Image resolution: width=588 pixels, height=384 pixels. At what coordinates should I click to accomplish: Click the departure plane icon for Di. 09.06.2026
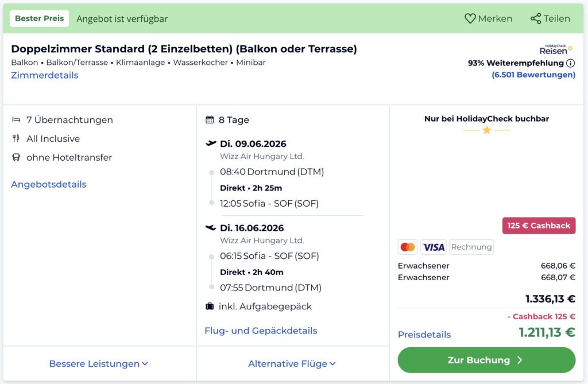(x=211, y=143)
